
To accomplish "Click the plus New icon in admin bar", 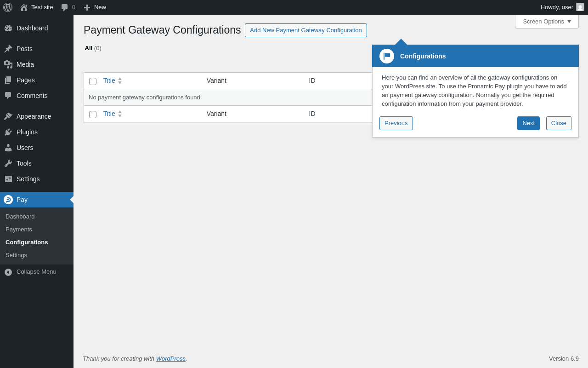I will [x=87, y=7].
